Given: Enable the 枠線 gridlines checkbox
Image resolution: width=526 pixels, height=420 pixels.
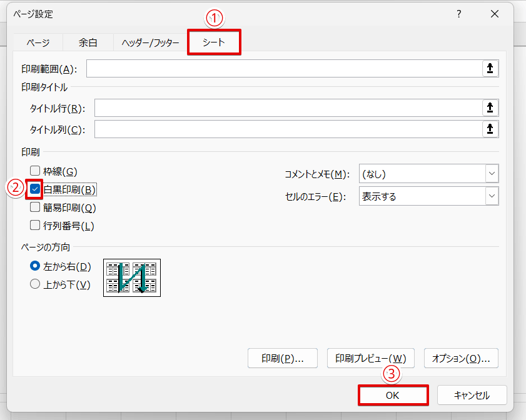Looking at the screenshot, I should (x=34, y=170).
